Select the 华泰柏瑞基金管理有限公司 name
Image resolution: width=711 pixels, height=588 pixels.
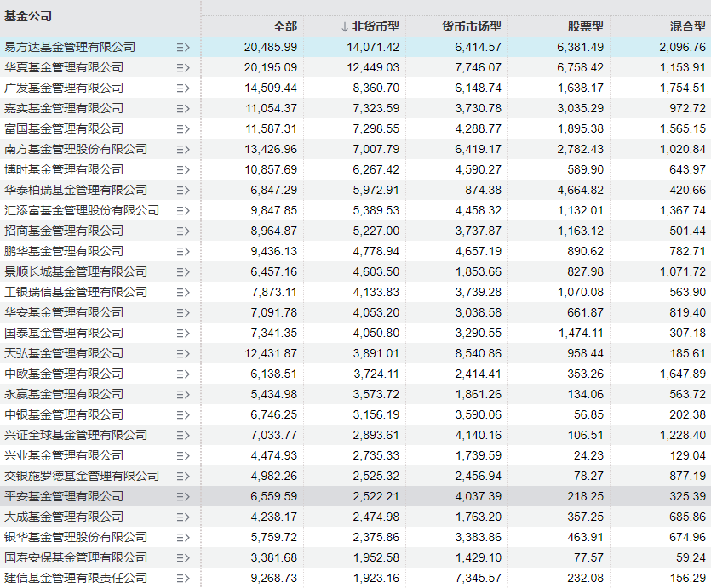tap(76, 191)
